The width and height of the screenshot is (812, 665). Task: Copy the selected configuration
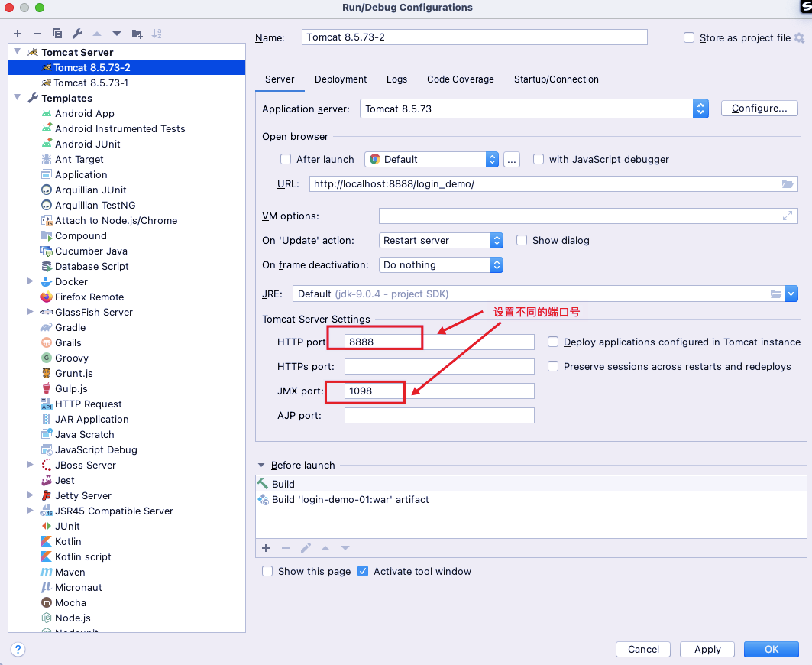coord(57,34)
